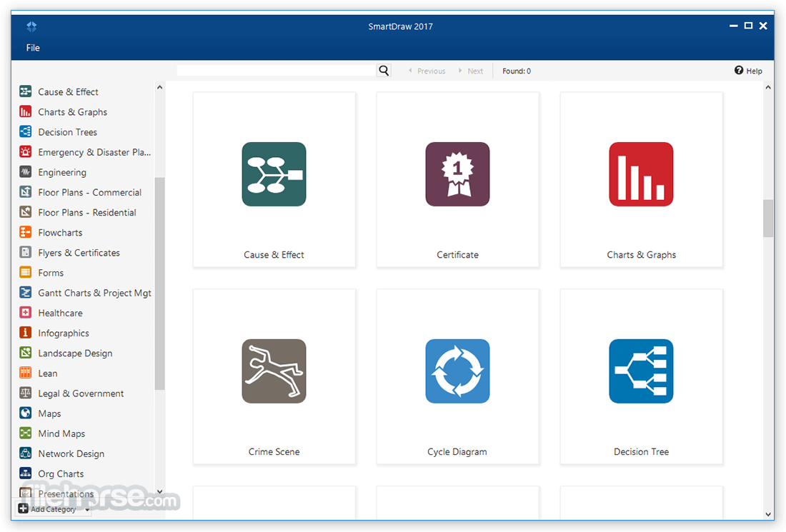This screenshot has height=532, width=786.
Task: Select the Flowcharts text label
Action: click(60, 232)
